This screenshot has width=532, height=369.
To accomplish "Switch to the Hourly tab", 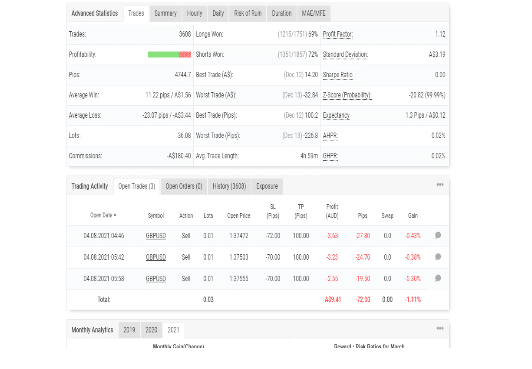I will [194, 13].
